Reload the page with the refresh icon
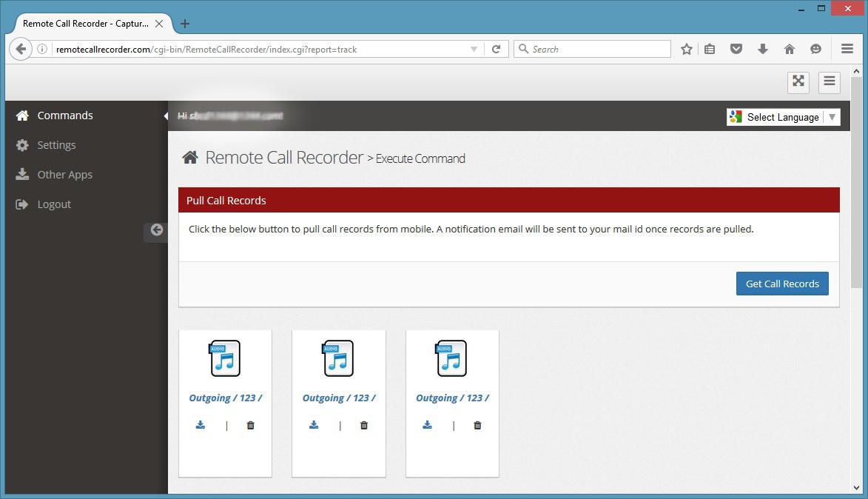This screenshot has width=868, height=499. pos(496,49)
